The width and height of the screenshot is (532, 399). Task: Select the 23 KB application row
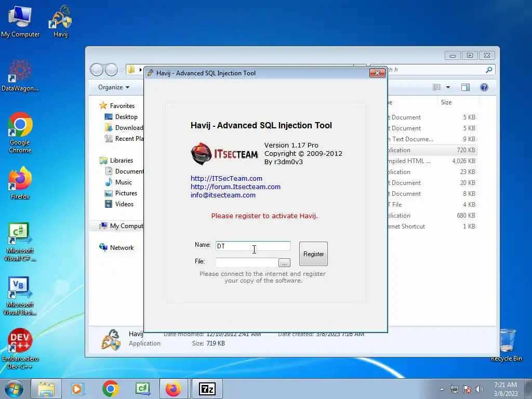tap(432, 171)
